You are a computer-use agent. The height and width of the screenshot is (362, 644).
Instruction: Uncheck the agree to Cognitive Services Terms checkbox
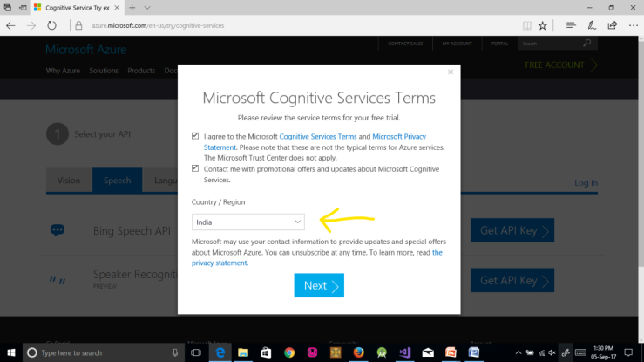pos(195,137)
